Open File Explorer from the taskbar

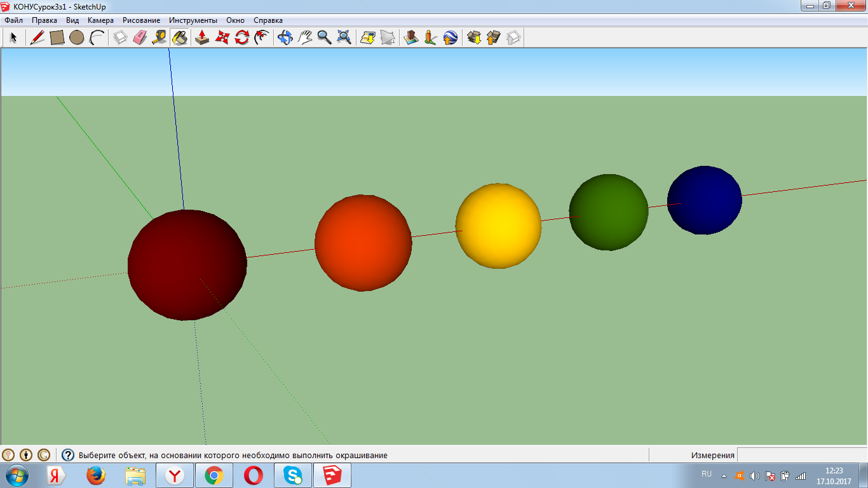[x=135, y=475]
